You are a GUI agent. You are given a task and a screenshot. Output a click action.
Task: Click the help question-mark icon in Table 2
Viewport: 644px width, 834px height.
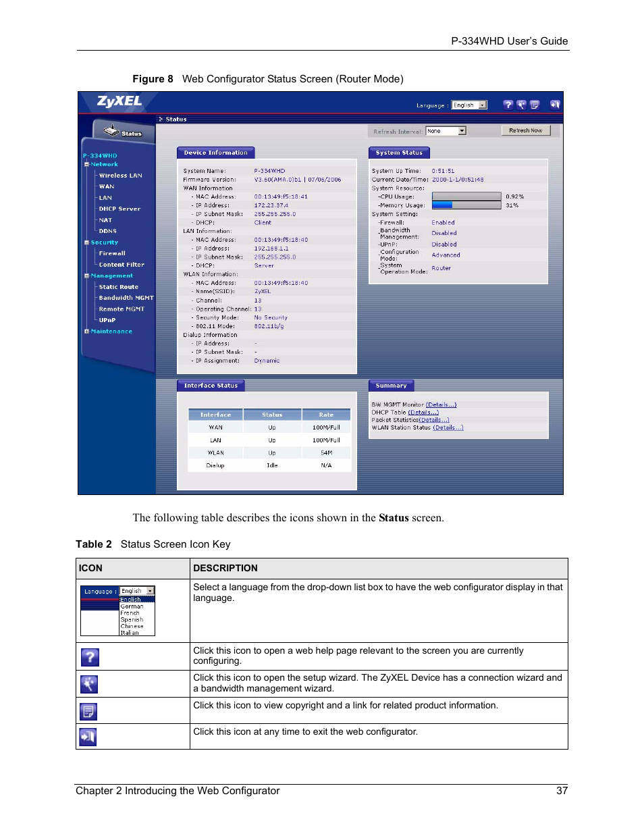coord(90,657)
